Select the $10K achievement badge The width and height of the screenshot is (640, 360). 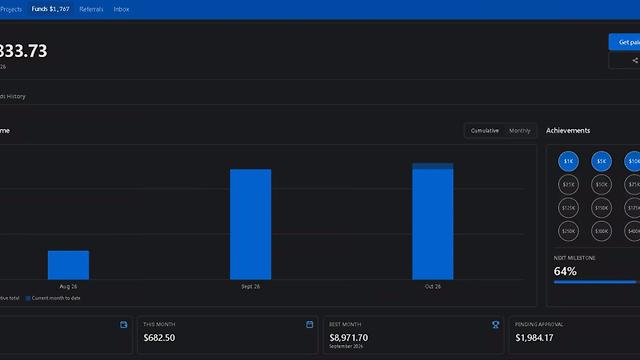point(633,161)
